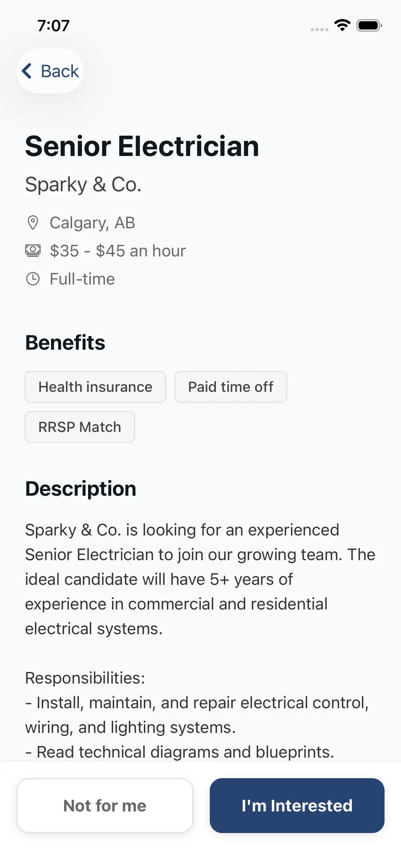
Task: Select the Health insurance benefit chip
Action: point(95,387)
